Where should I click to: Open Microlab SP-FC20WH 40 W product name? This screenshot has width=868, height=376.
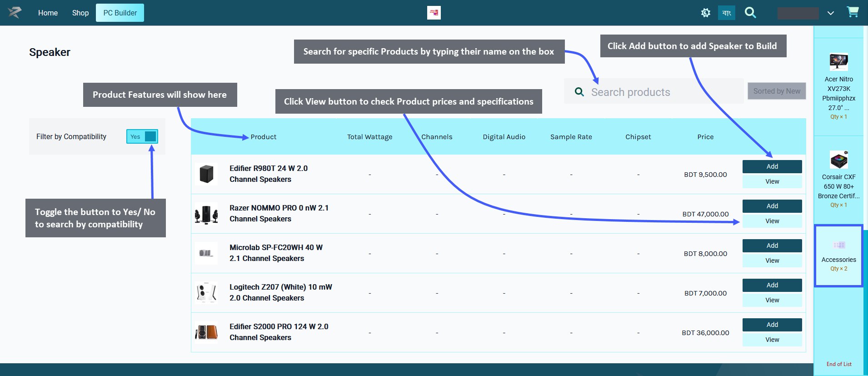tap(276, 253)
